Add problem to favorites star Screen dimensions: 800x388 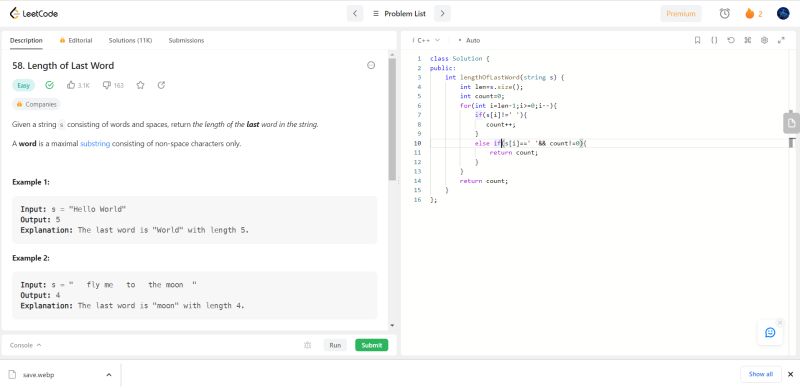click(140, 85)
